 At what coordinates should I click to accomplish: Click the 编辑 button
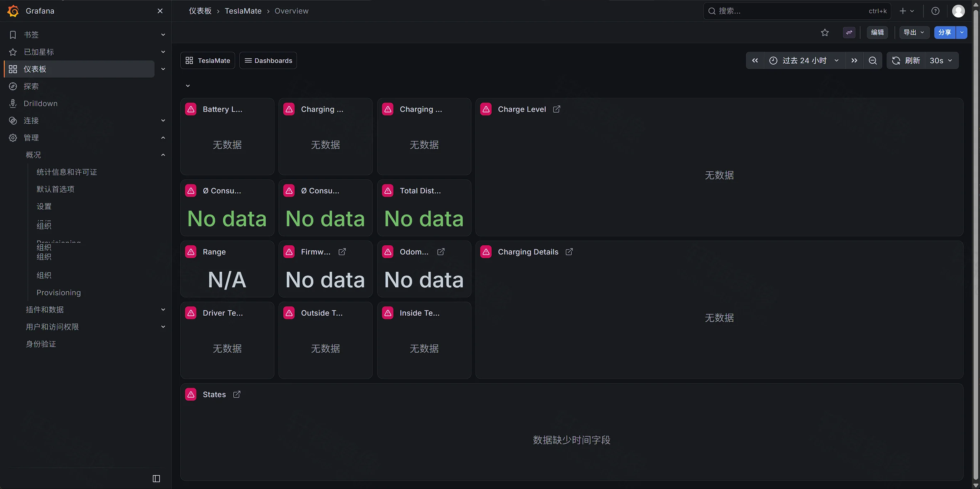click(x=877, y=33)
